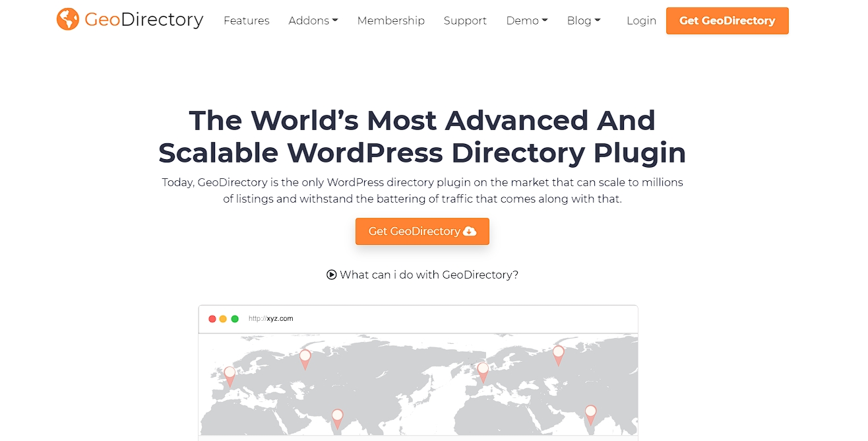
Task: Click the play circle icon before 'What can i do'
Action: click(332, 275)
